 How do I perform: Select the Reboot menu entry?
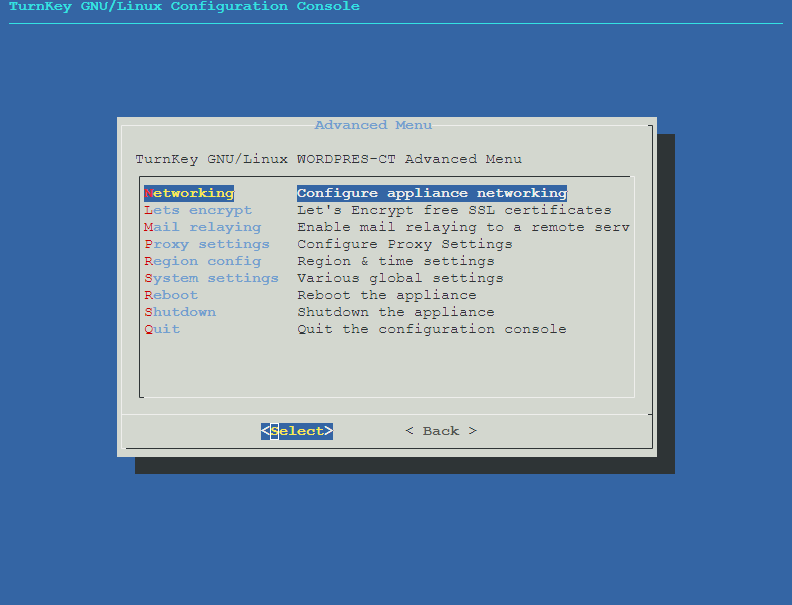[x=171, y=295]
